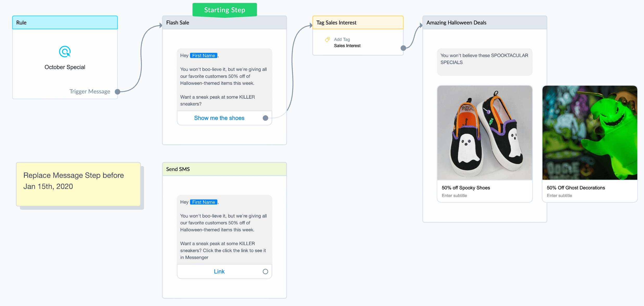
Task: Select the yellow Replace Message Step note
Action: click(x=78, y=184)
